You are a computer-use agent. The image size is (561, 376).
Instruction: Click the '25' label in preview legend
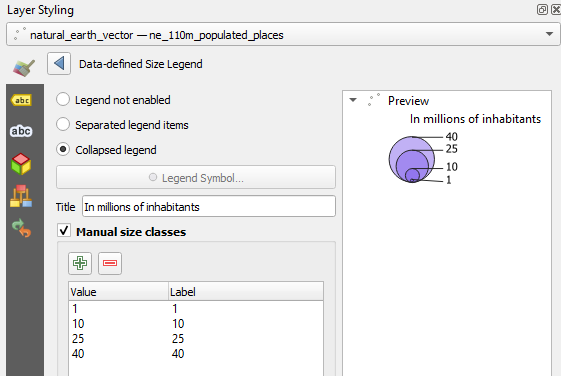[452, 149]
